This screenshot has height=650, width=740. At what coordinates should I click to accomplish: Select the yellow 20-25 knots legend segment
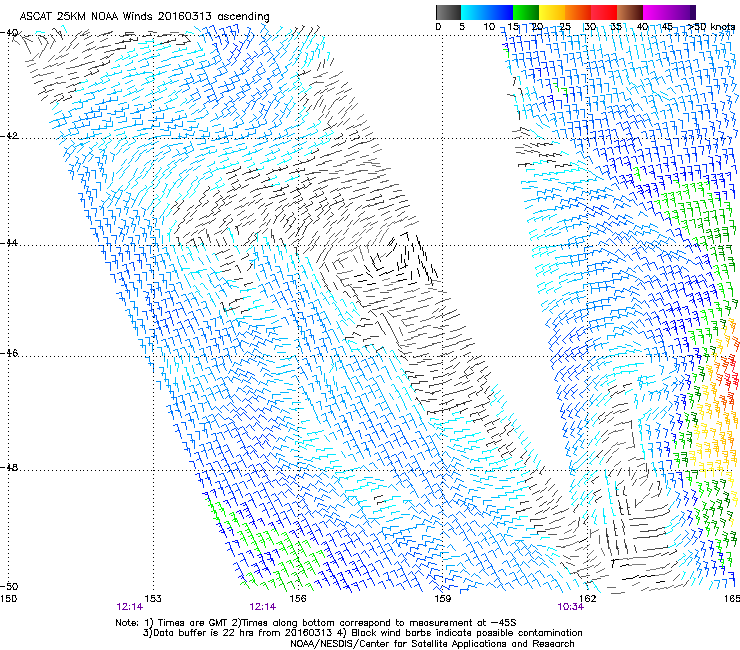pos(552,12)
